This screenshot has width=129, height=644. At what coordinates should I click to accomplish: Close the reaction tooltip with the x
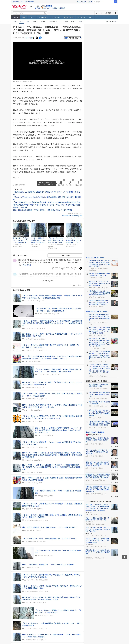(55, 182)
